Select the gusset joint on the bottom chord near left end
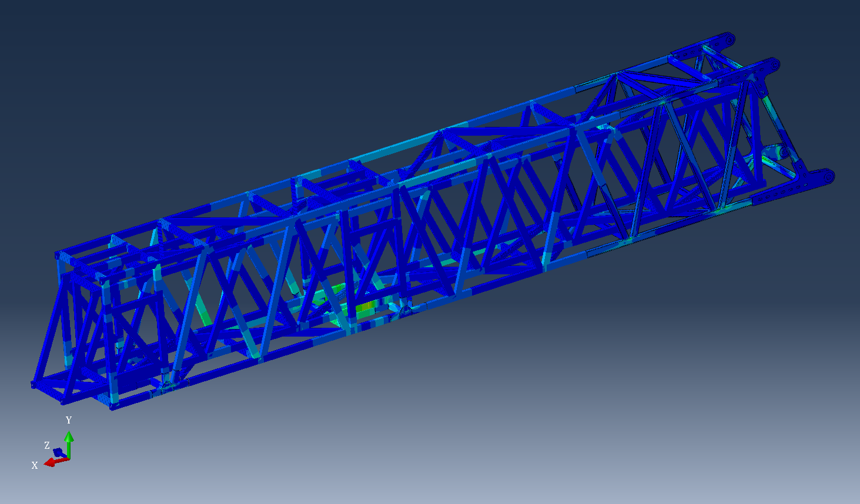The width and height of the screenshot is (860, 504). point(168,384)
